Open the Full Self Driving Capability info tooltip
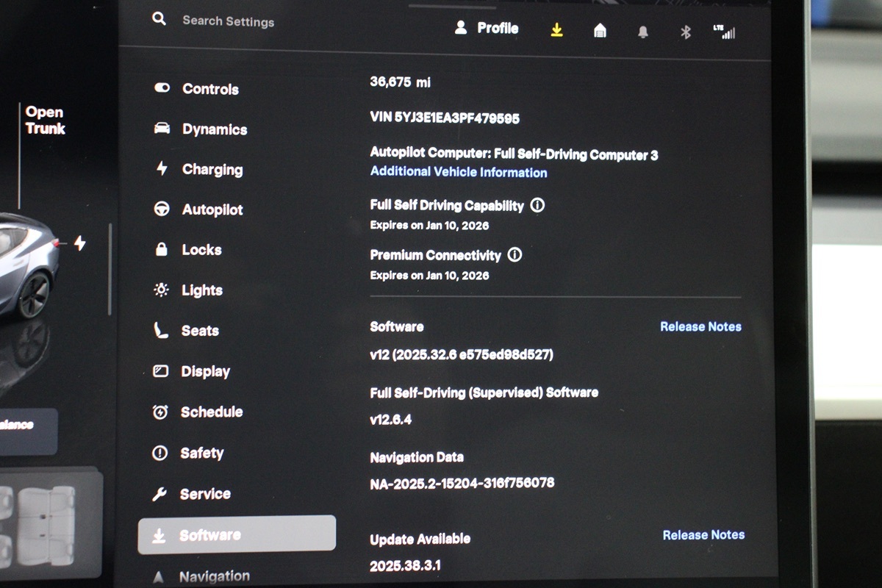This screenshot has width=882, height=588. click(537, 206)
